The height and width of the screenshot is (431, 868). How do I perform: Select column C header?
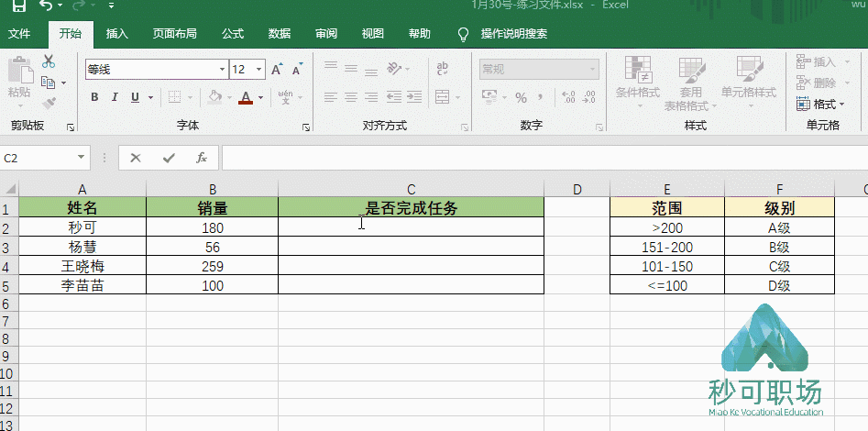(411, 190)
